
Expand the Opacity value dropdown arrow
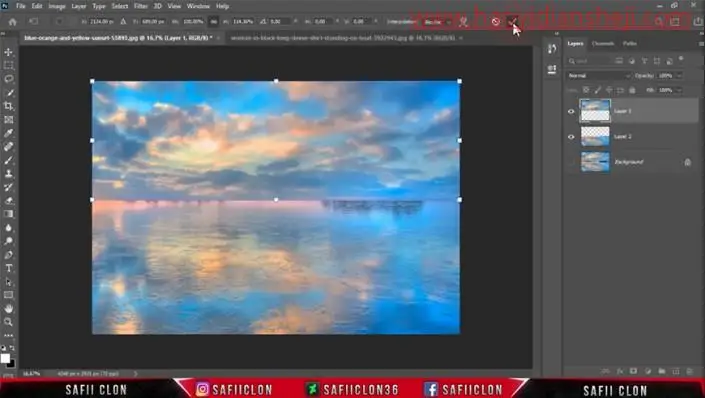[x=679, y=76]
